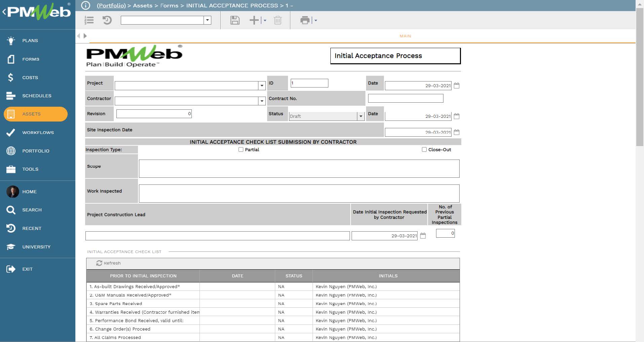644x342 pixels.
Task: Select row Performance Bond Received
Action: (273, 320)
